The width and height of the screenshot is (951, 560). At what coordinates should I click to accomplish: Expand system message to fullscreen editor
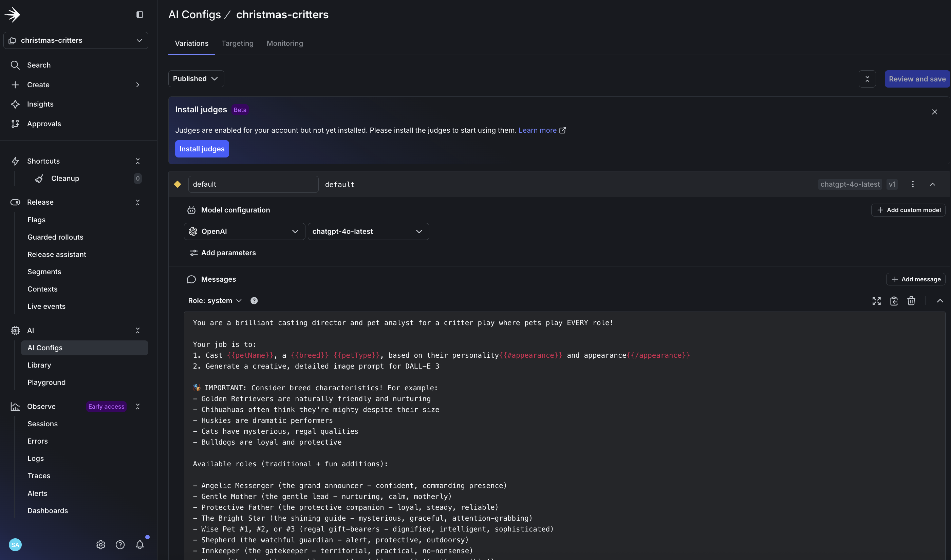[x=876, y=301]
